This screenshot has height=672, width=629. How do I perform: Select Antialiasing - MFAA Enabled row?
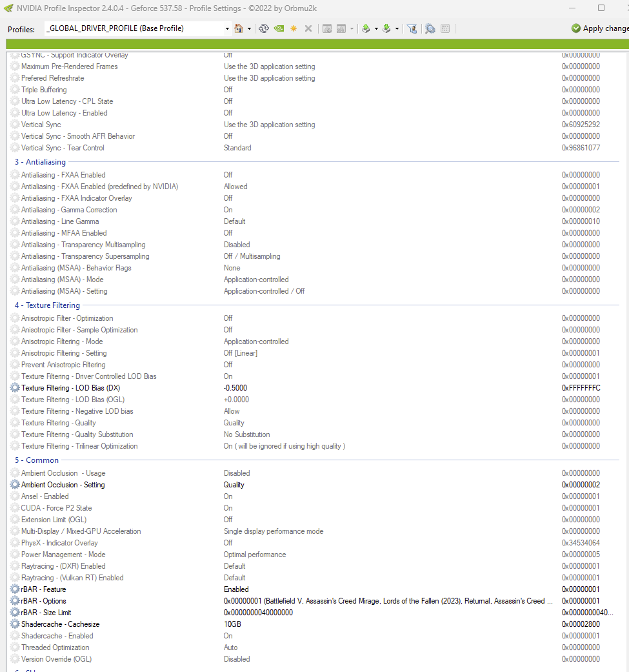(314, 232)
